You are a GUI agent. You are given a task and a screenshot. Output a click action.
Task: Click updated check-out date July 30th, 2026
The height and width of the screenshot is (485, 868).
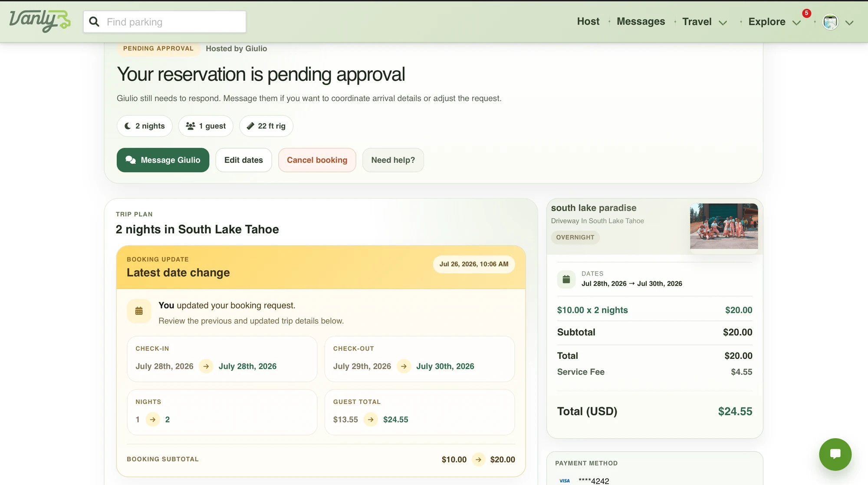[445, 366]
